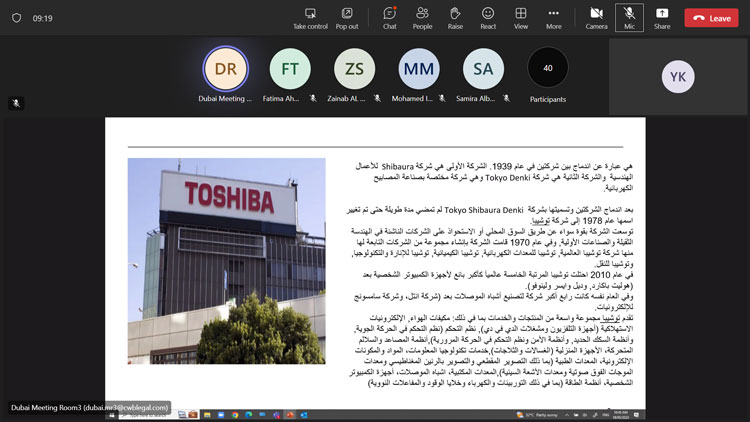Click the Toshiba building image in slide
Viewport: 750px width, 422px height.
pyautogui.click(x=227, y=259)
